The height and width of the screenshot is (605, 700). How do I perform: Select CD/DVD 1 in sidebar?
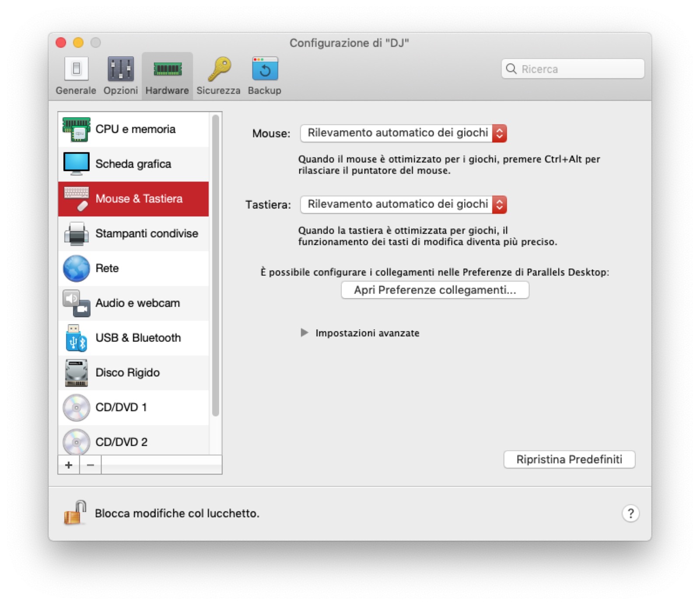133,407
